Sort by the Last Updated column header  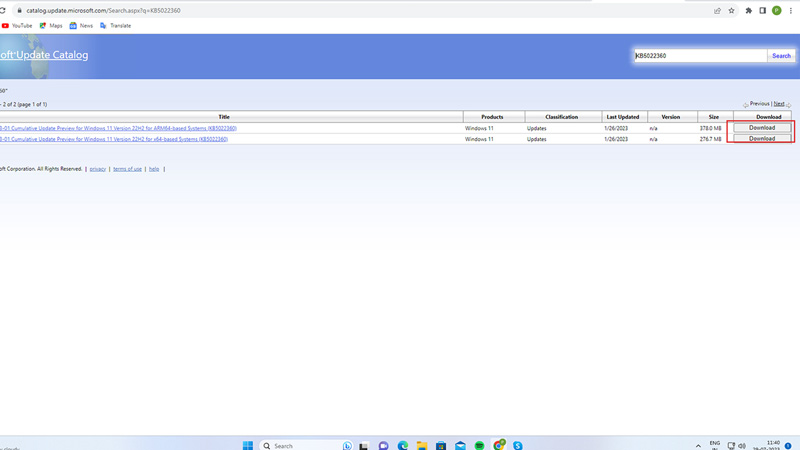622,117
